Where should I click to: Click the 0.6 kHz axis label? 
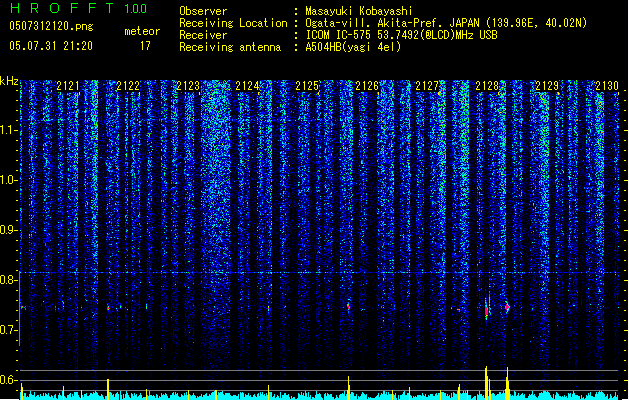tap(8, 380)
